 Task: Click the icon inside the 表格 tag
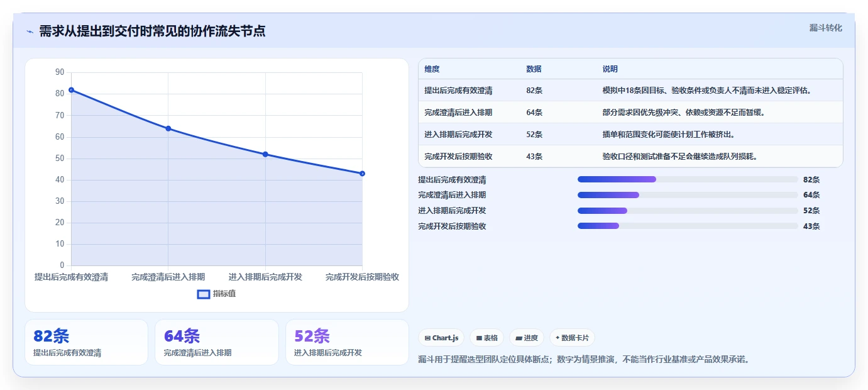[x=479, y=338]
